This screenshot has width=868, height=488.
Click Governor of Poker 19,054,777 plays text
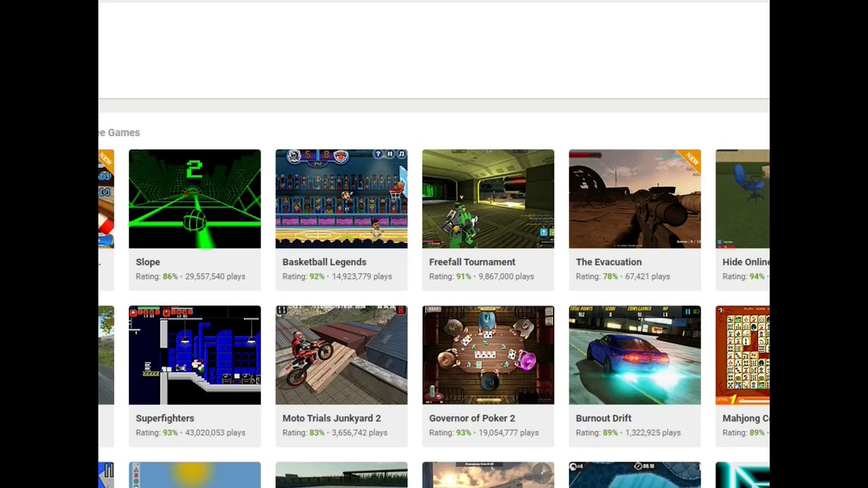pyautogui.click(x=509, y=432)
